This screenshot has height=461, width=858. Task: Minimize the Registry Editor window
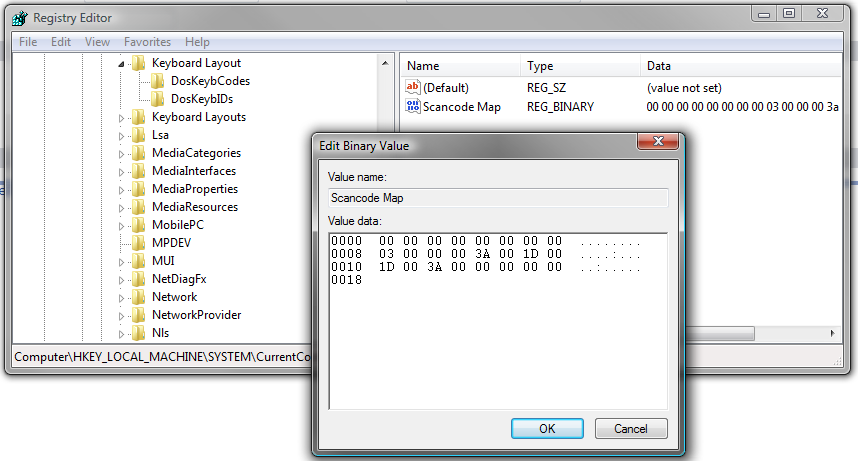point(764,13)
